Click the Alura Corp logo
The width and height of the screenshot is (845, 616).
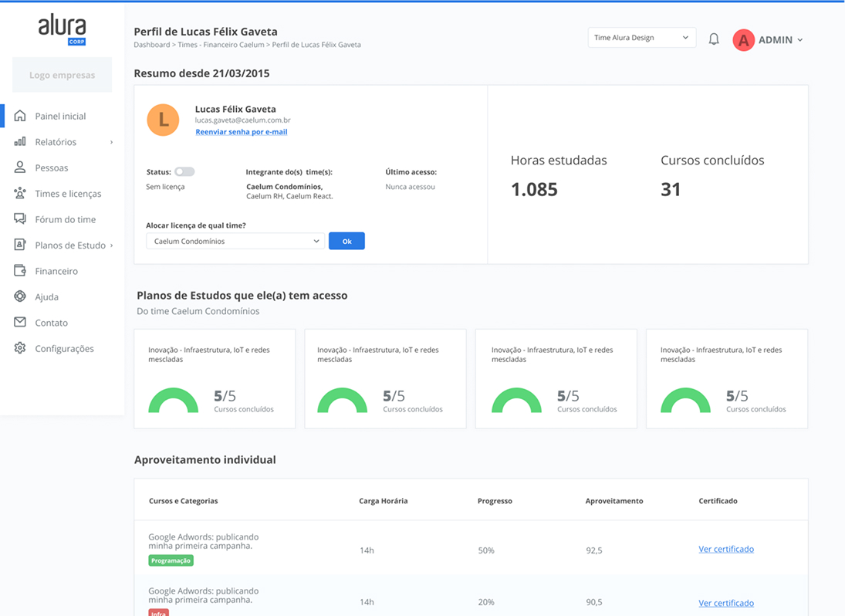[x=62, y=29]
